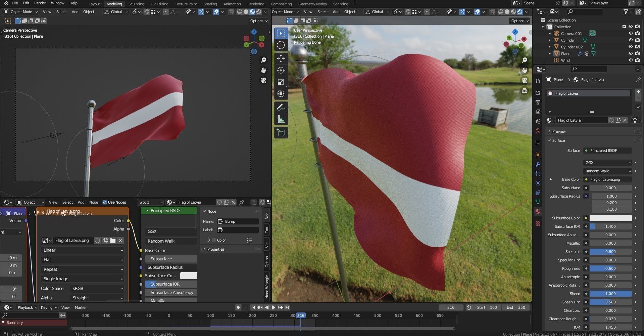Screen dimensions: 644x336
Task: Hide Camera.001 in viewport with eye icon
Action: [x=631, y=34]
